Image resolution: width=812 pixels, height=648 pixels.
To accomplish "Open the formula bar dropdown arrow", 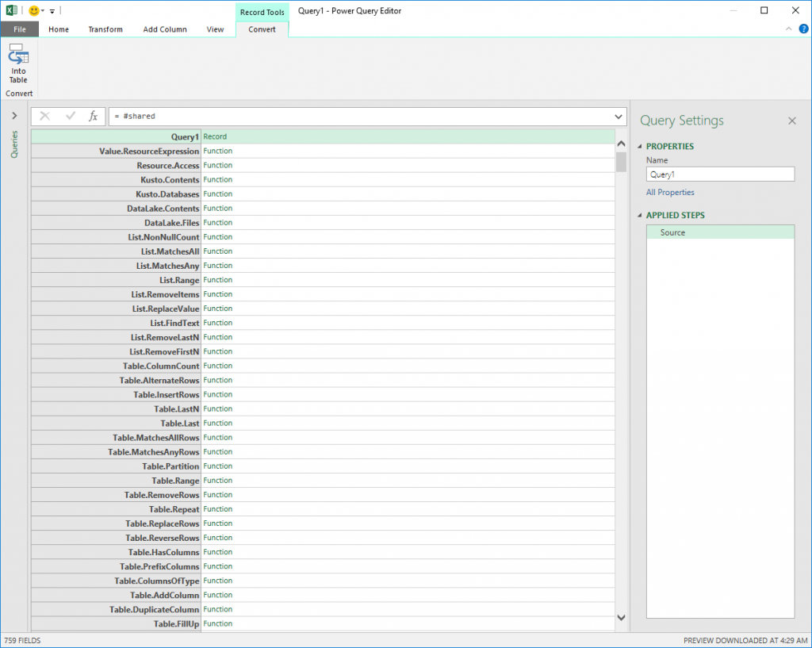I will [618, 116].
